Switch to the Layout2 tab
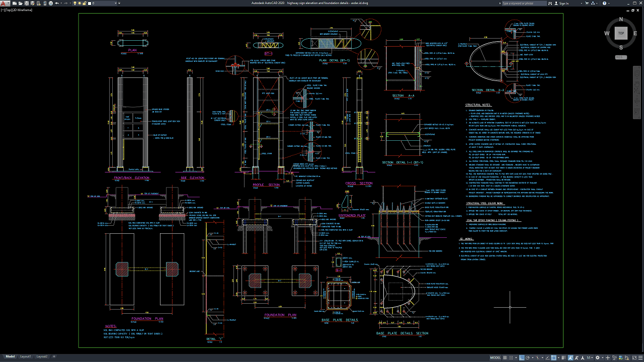This screenshot has width=644, height=362. click(42, 356)
